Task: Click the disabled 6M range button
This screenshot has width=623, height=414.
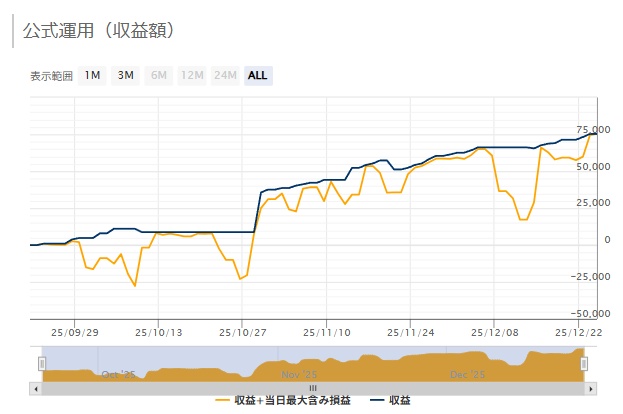Action: [x=158, y=75]
